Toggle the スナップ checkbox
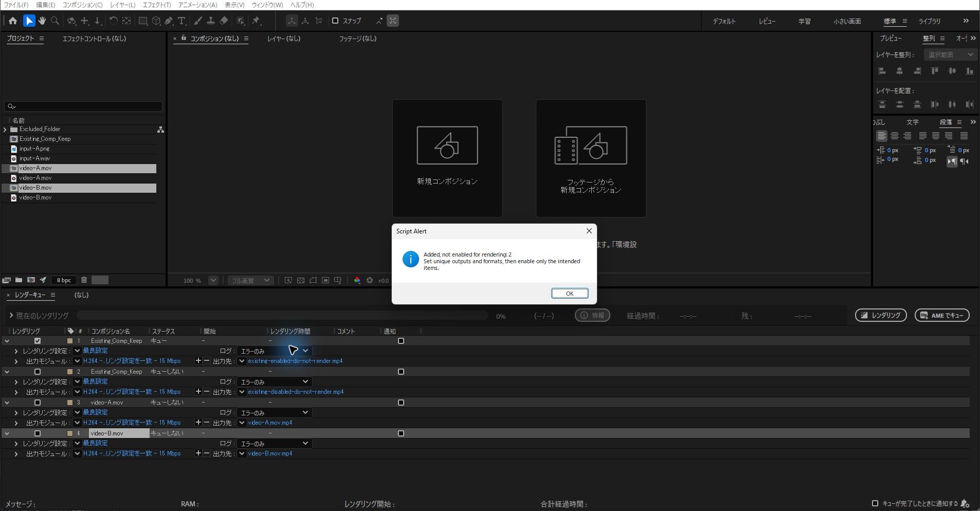The height and width of the screenshot is (511, 980). (x=335, y=21)
